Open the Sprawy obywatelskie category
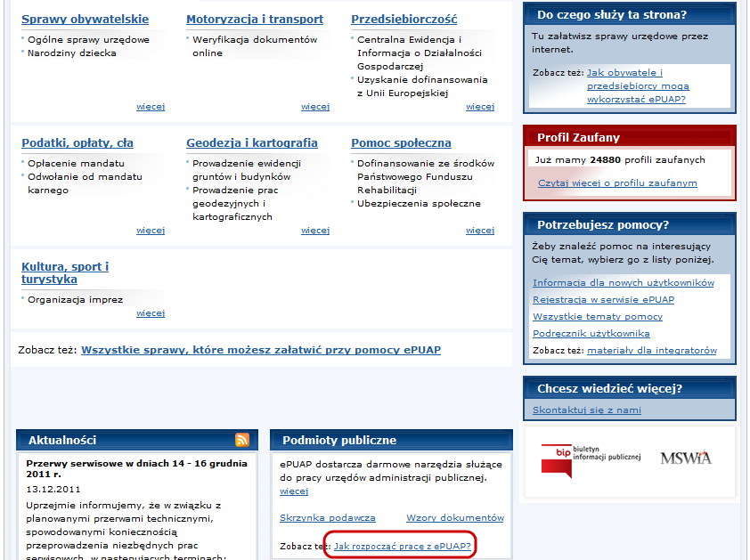Image resolution: width=750 pixels, height=560 pixels. tap(86, 19)
